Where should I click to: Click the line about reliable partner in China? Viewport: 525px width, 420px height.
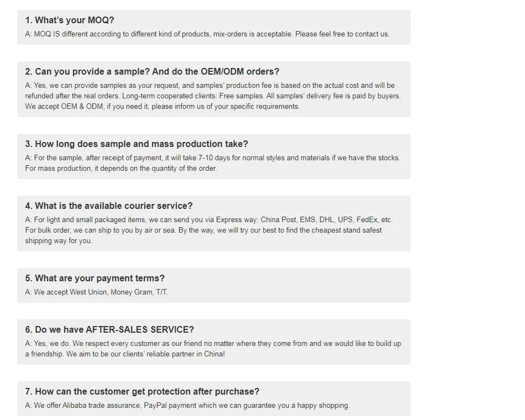tap(125, 354)
